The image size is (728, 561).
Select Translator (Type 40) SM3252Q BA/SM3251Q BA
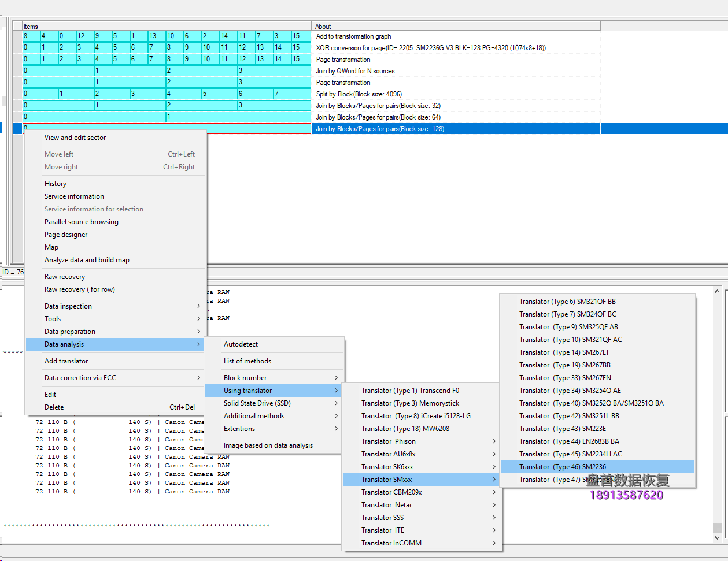591,403
